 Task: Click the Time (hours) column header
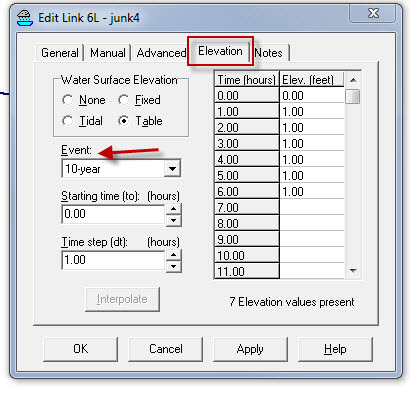[247, 80]
